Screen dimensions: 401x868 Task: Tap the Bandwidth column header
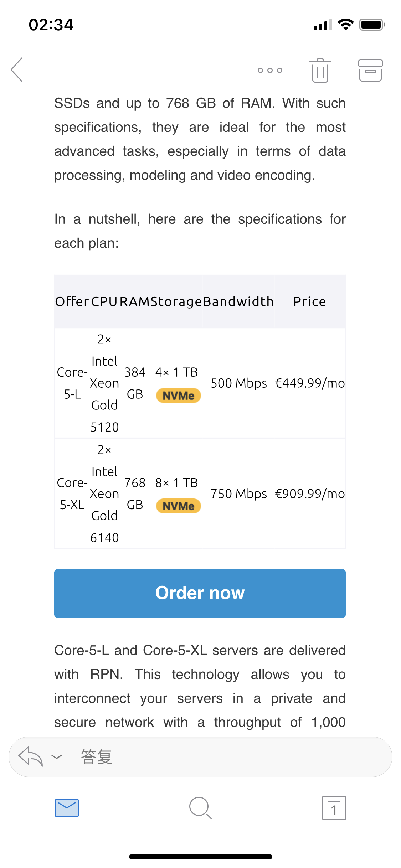(238, 301)
